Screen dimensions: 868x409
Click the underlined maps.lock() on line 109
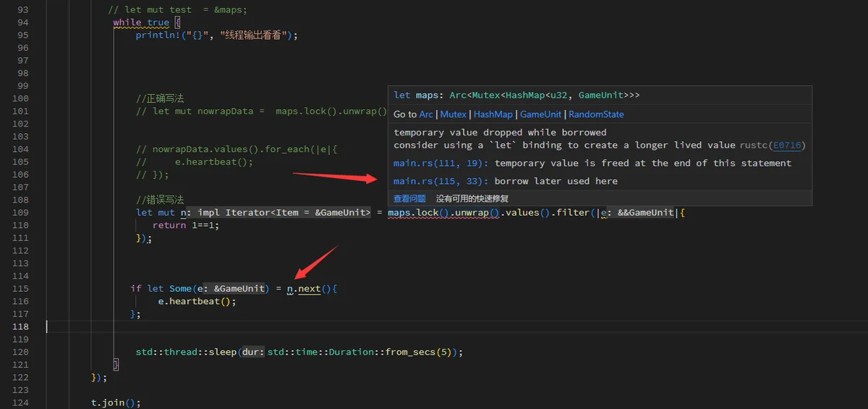click(x=420, y=212)
